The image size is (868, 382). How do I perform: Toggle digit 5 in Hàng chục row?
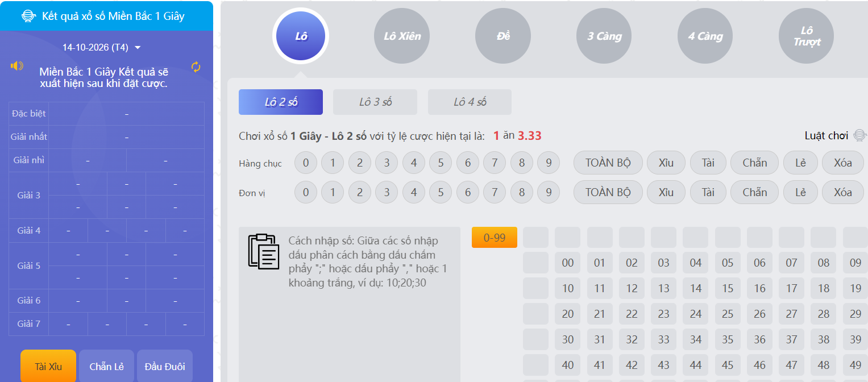point(441,163)
